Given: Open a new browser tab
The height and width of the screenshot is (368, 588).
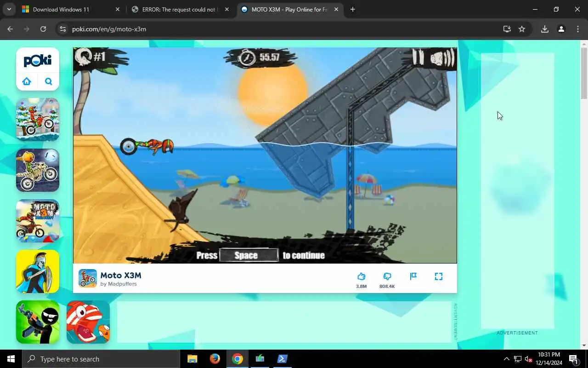Looking at the screenshot, I should pos(352,9).
